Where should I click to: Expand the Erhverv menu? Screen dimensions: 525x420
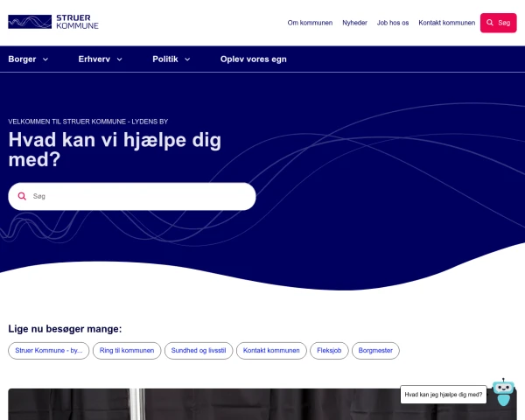tap(100, 59)
